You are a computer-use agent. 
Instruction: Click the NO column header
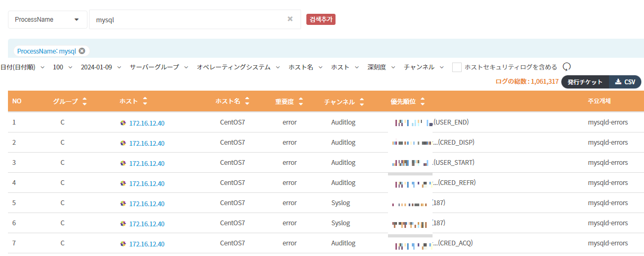(x=17, y=101)
